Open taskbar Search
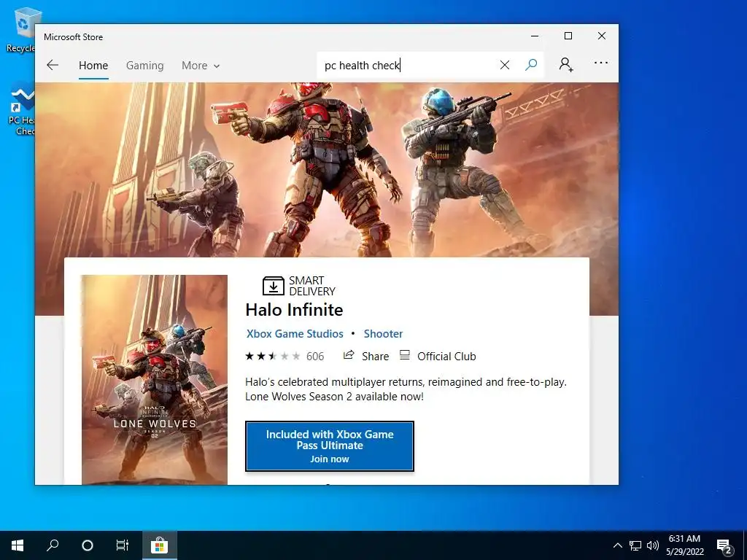The height and width of the screenshot is (560, 747). [x=53, y=545]
